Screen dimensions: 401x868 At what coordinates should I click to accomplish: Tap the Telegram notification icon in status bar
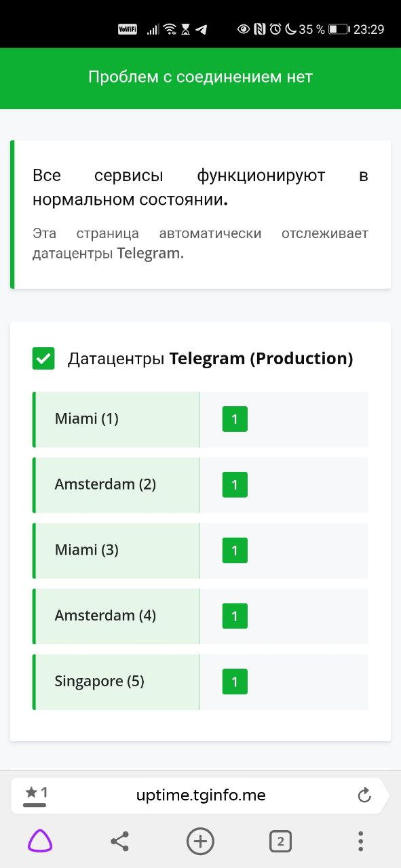pyautogui.click(x=201, y=29)
